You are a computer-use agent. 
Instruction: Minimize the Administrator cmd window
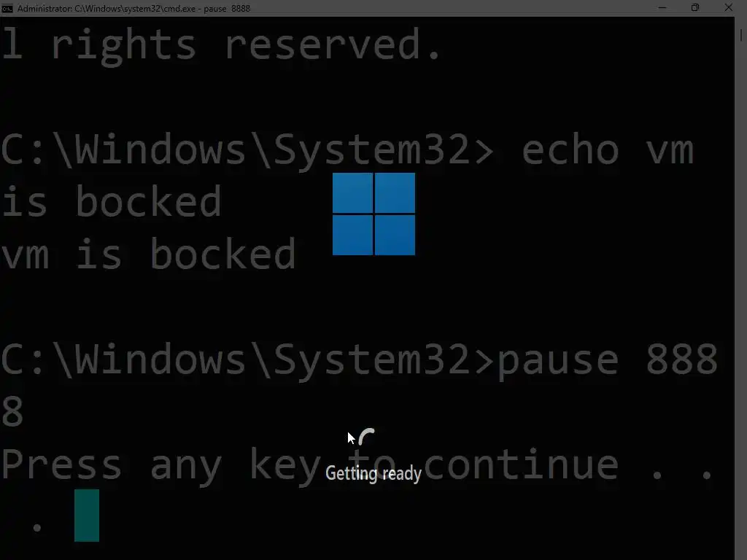coord(662,7)
